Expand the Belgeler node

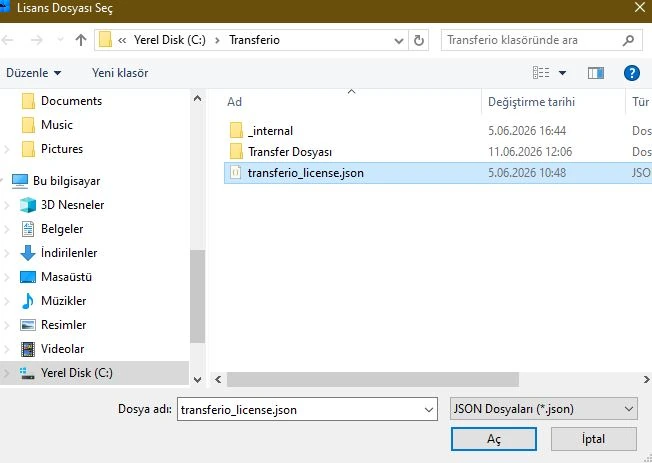(6, 229)
